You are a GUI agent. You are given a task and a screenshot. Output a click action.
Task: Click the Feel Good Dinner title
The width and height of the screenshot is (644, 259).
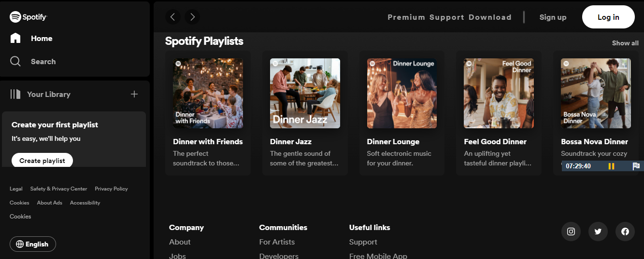click(495, 142)
